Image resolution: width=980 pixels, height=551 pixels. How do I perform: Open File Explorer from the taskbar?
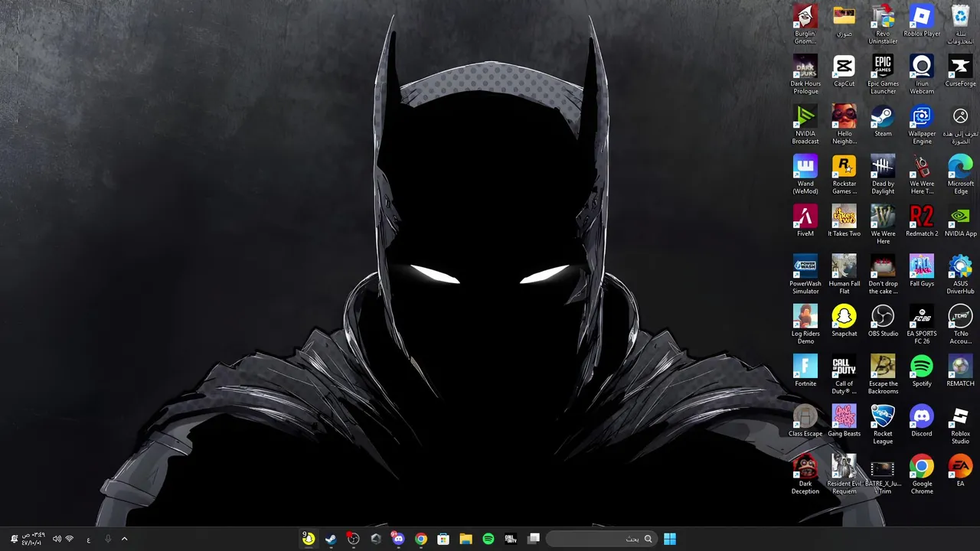pos(465,539)
